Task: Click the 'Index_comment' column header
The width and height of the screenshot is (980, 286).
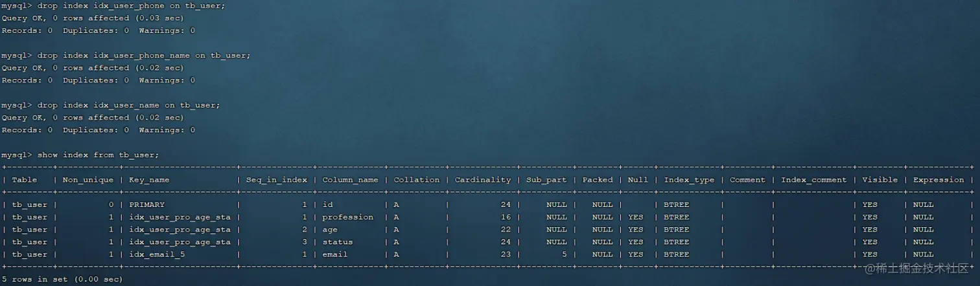Action: tap(814, 180)
